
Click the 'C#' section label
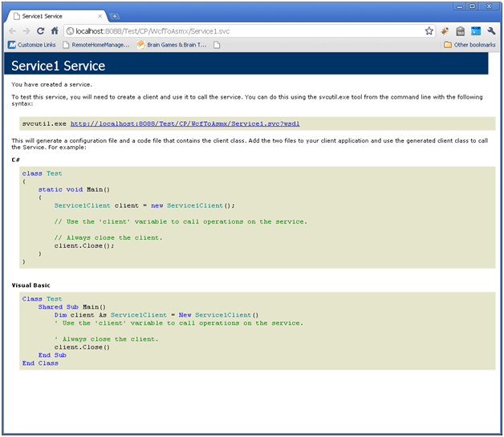point(16,160)
